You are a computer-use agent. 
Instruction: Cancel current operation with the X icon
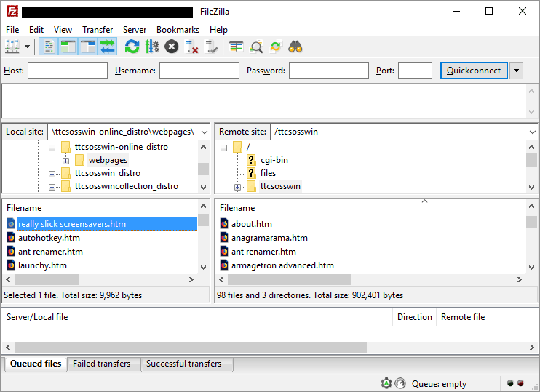click(171, 47)
